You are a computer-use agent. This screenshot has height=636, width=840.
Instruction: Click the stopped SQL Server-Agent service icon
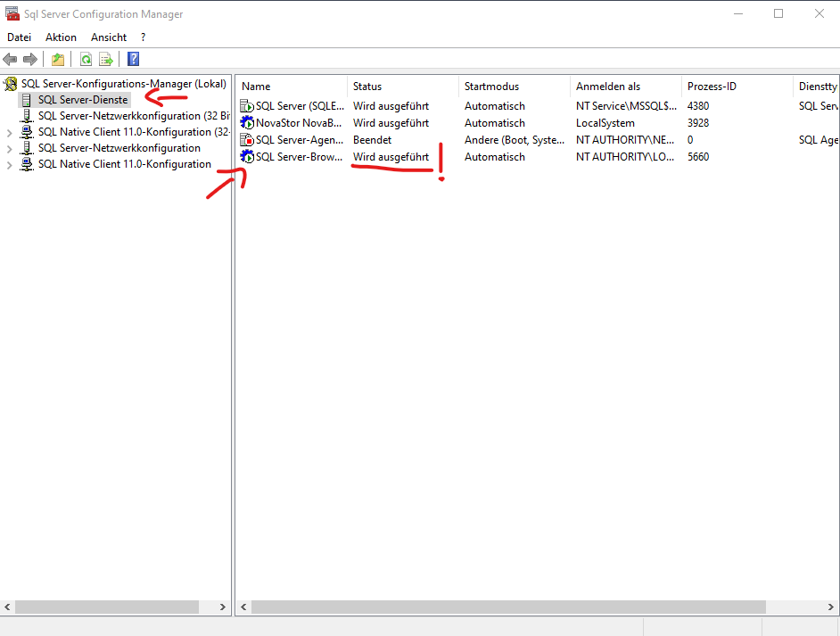(x=247, y=140)
